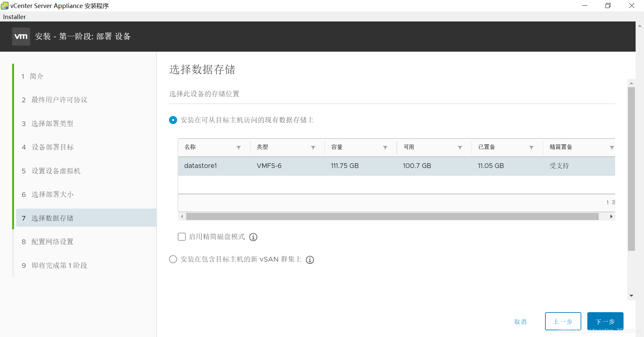The height and width of the screenshot is (337, 644).
Task: Filter the 精简置备 column
Action: 612,148
